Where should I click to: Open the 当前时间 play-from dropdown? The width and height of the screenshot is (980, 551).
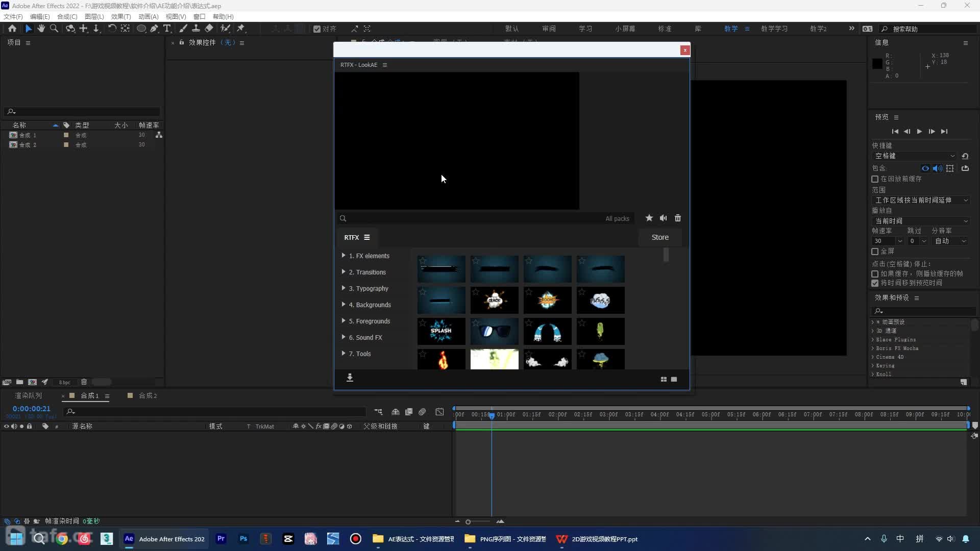pos(921,221)
